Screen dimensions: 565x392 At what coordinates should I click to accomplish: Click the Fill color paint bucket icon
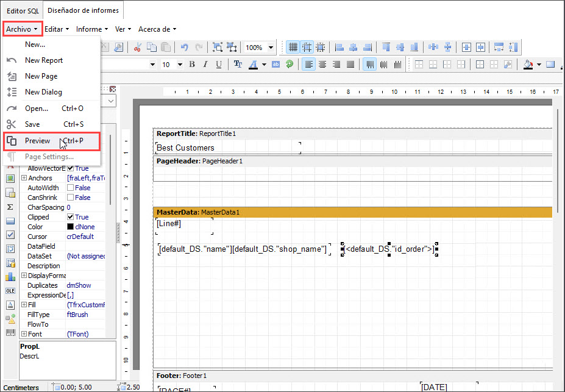528,65
